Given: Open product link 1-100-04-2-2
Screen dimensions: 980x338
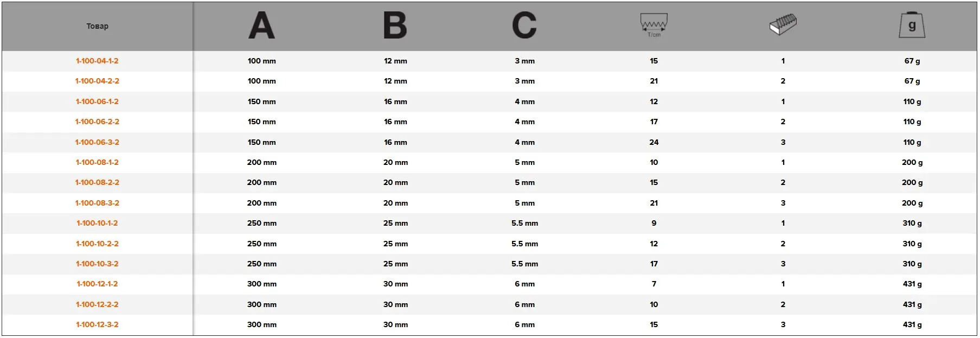Looking at the screenshot, I should (x=97, y=81).
